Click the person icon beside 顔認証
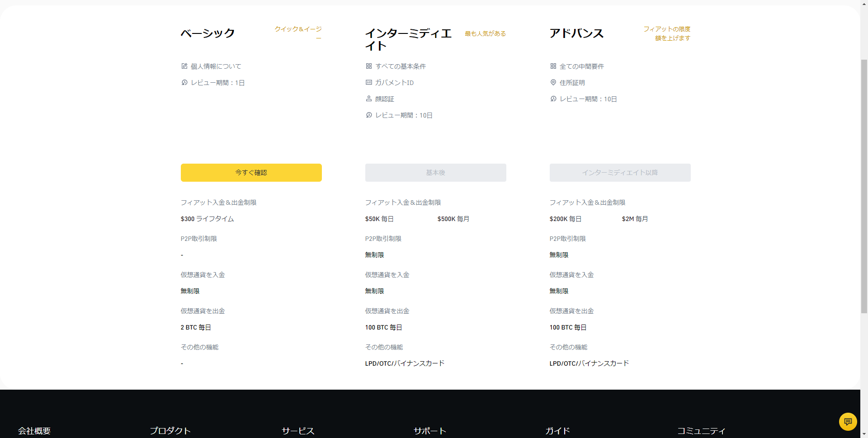Viewport: 868px width, 438px height. click(x=369, y=99)
